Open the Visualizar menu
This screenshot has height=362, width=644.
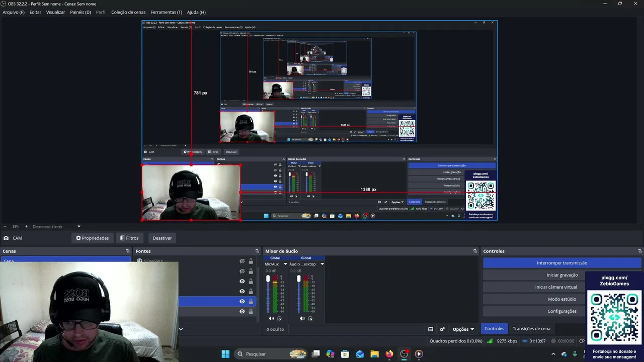pos(55,12)
